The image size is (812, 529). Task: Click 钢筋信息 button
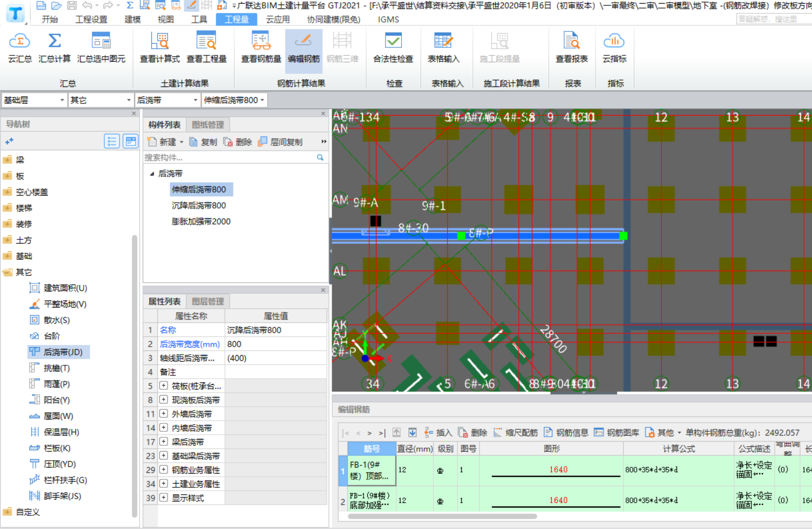[566, 432]
